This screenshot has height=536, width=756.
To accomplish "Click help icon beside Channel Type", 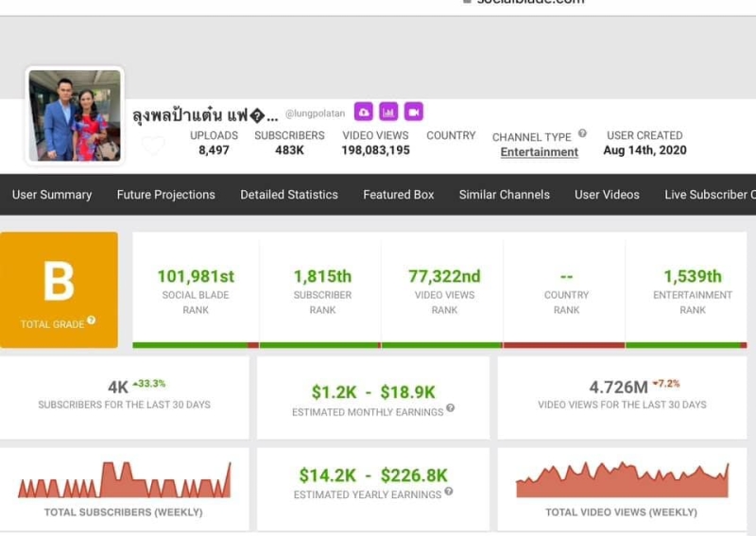I will [582, 133].
